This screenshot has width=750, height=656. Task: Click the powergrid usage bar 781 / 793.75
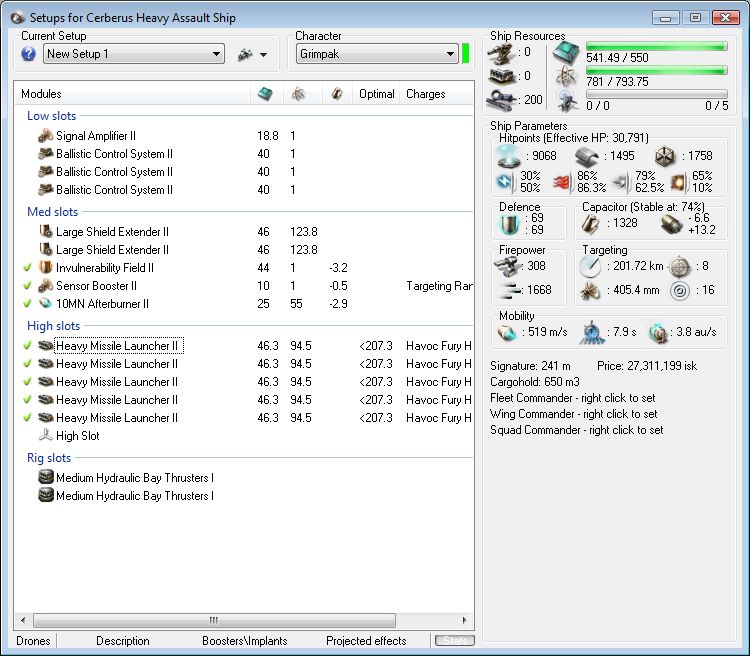tap(656, 70)
